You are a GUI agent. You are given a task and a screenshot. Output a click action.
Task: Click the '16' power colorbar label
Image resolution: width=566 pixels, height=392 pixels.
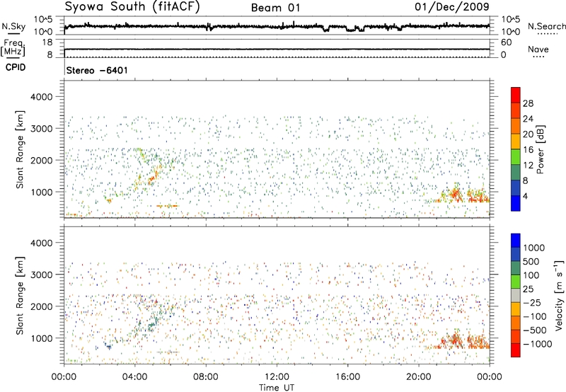[x=528, y=150]
